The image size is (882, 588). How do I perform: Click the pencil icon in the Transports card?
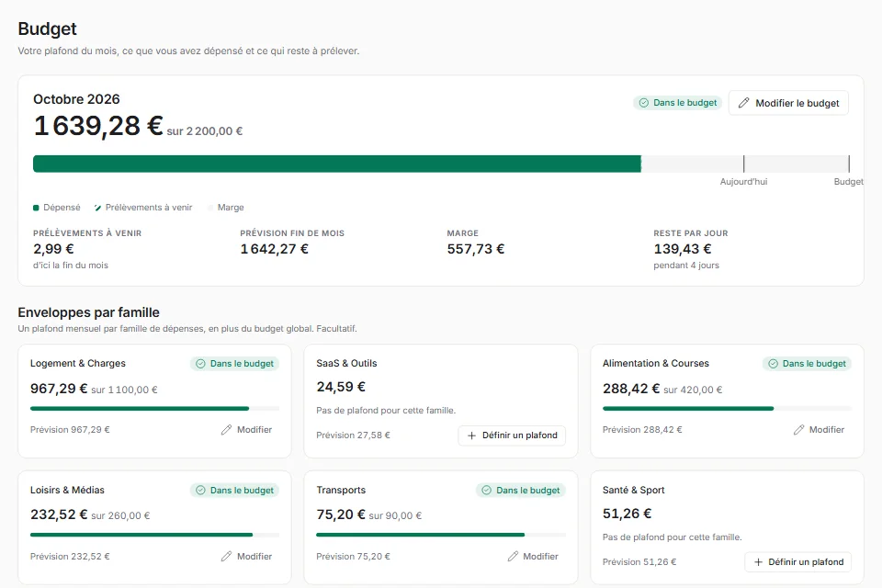pos(513,557)
